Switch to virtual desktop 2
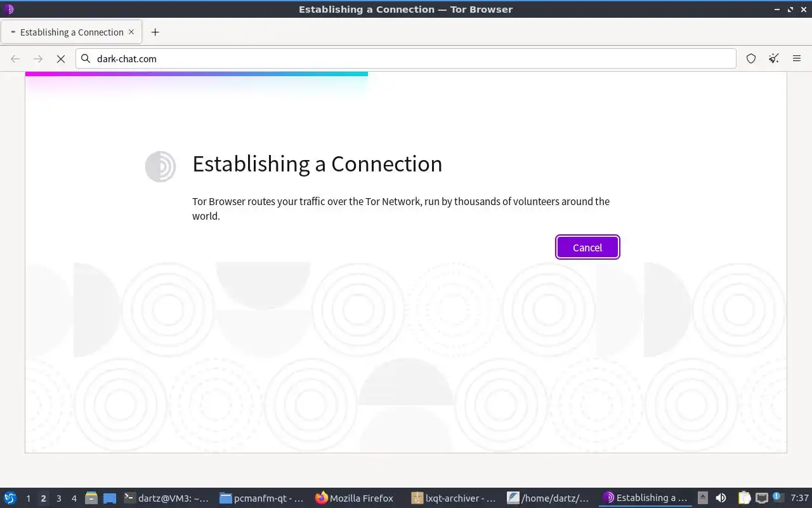 [x=43, y=498]
